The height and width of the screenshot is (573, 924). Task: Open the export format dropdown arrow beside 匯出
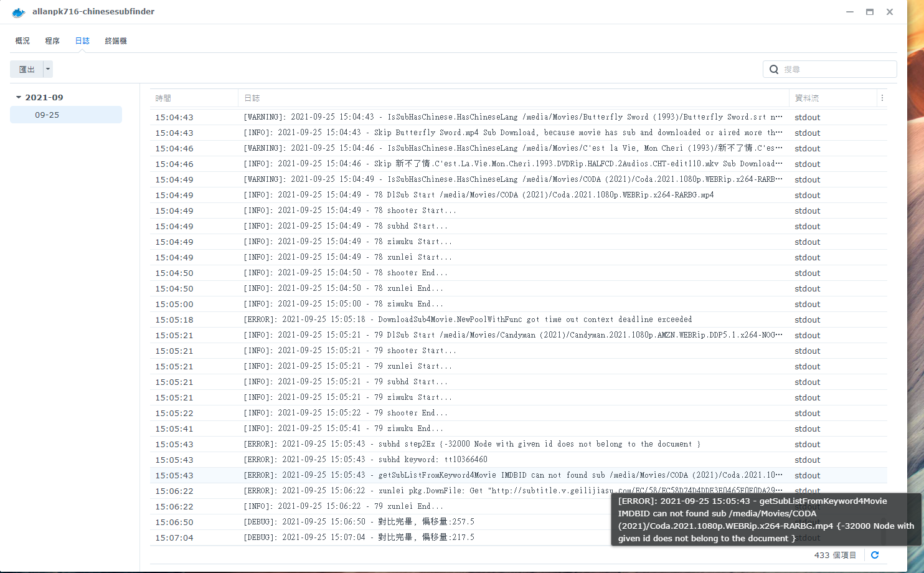point(47,69)
